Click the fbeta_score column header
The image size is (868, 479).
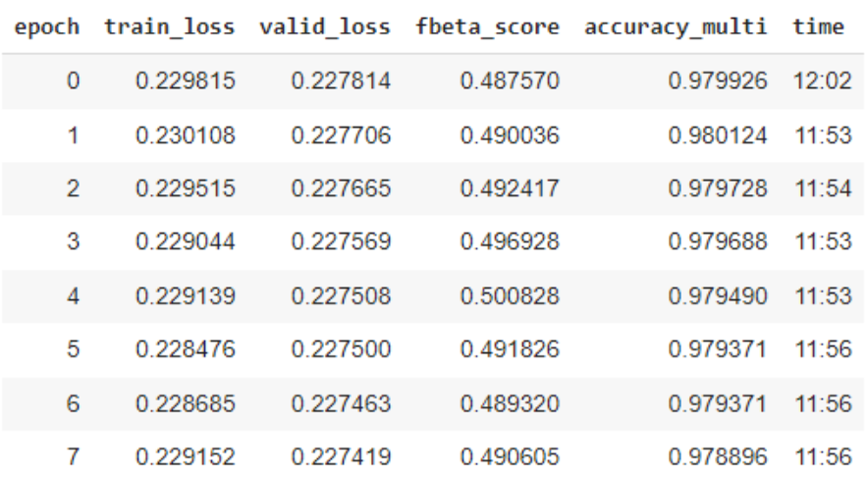[487, 27]
